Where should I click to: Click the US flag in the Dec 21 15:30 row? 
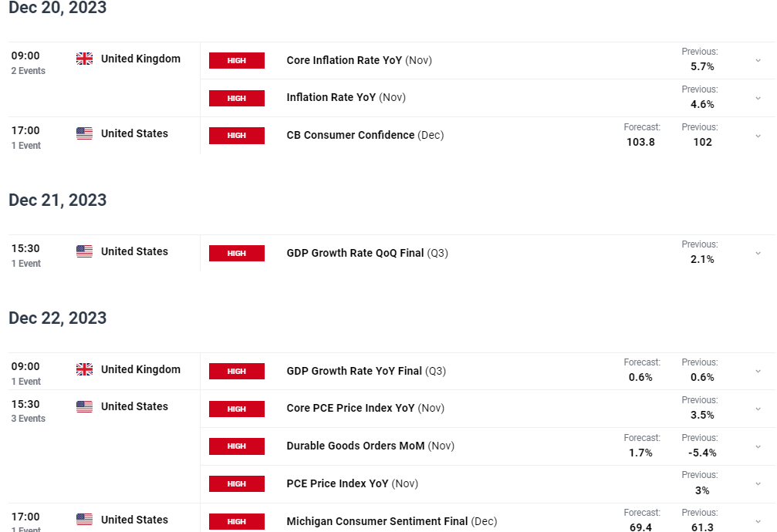[84, 251]
